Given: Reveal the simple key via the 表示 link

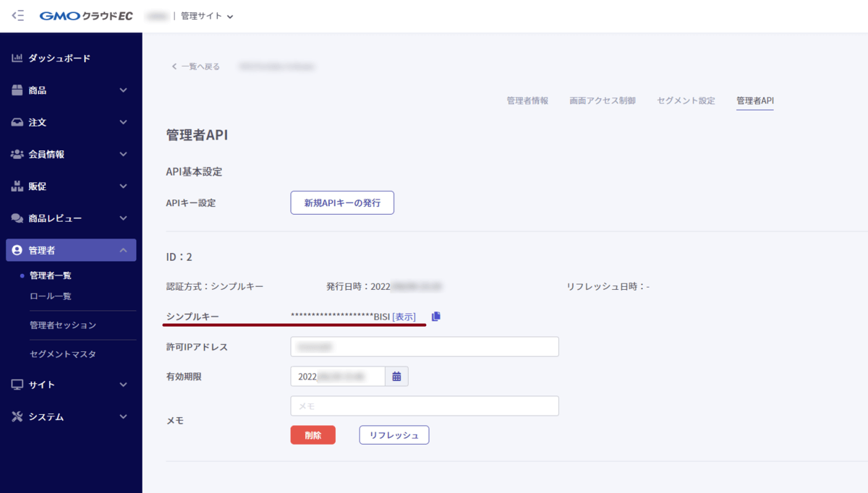Looking at the screenshot, I should coord(404,317).
